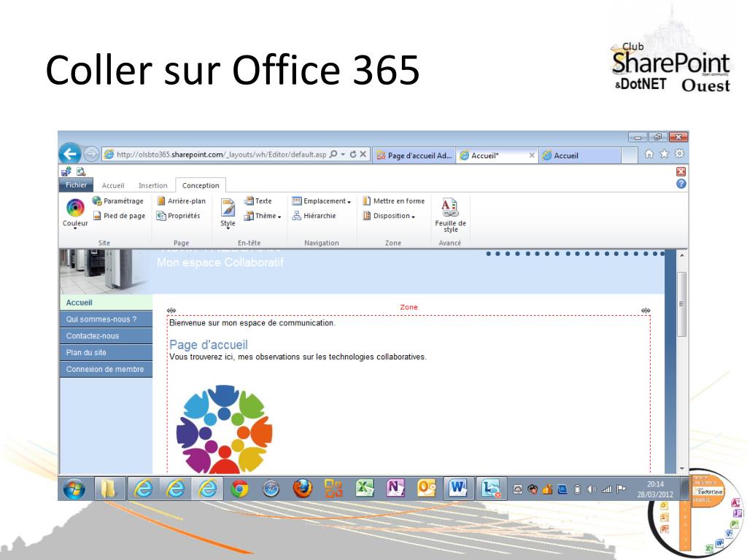Viewport: 747px width, 560px height.
Task: Open Excel from the taskbar
Action: point(365,489)
